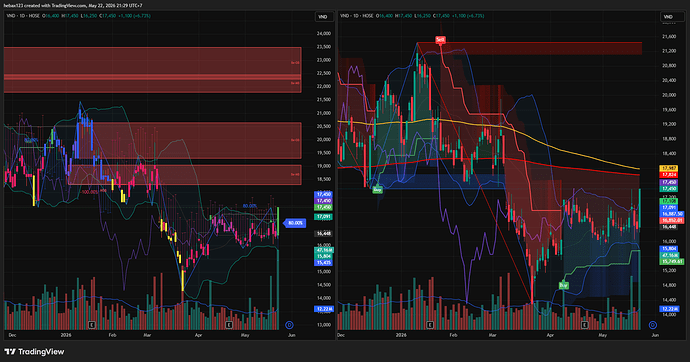Click the Buy signal label near December
690x362 pixels.
coord(377,190)
